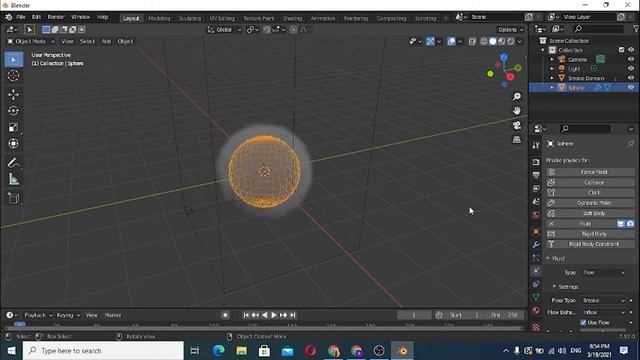Hide the Light object in outliner
The width and height of the screenshot is (640, 360).
click(631, 69)
